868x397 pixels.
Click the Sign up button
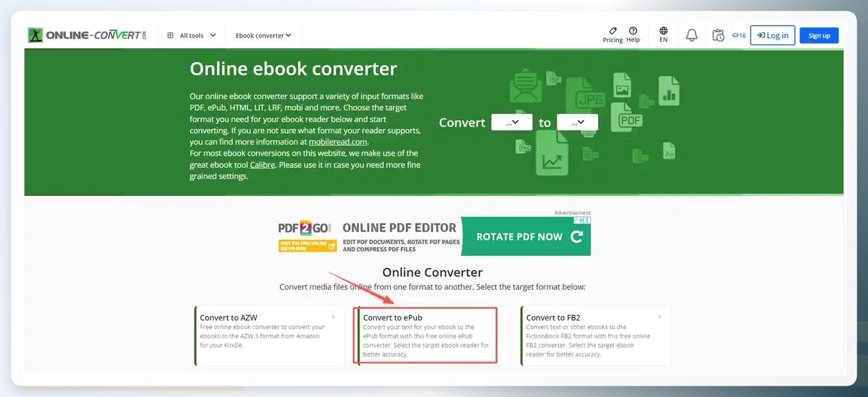[819, 36]
